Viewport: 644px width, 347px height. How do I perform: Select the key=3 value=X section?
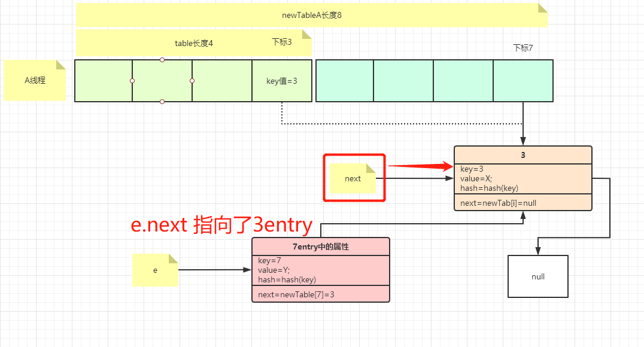(x=523, y=178)
